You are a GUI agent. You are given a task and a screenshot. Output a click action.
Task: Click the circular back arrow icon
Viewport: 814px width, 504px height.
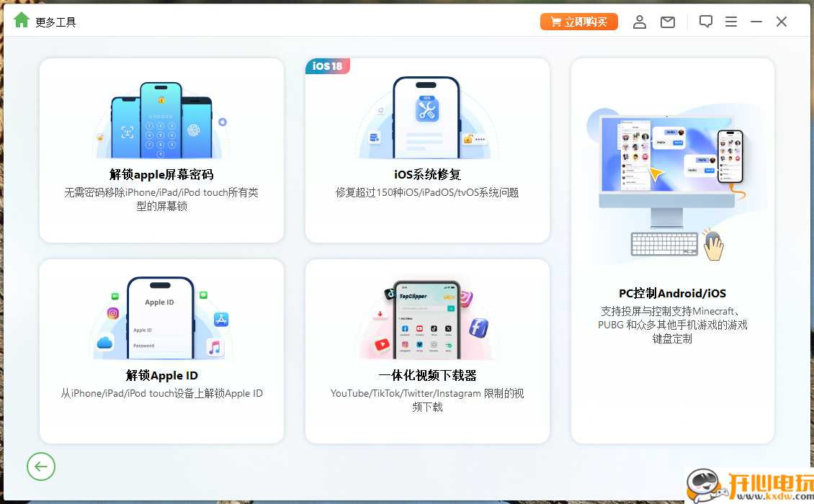(x=41, y=467)
